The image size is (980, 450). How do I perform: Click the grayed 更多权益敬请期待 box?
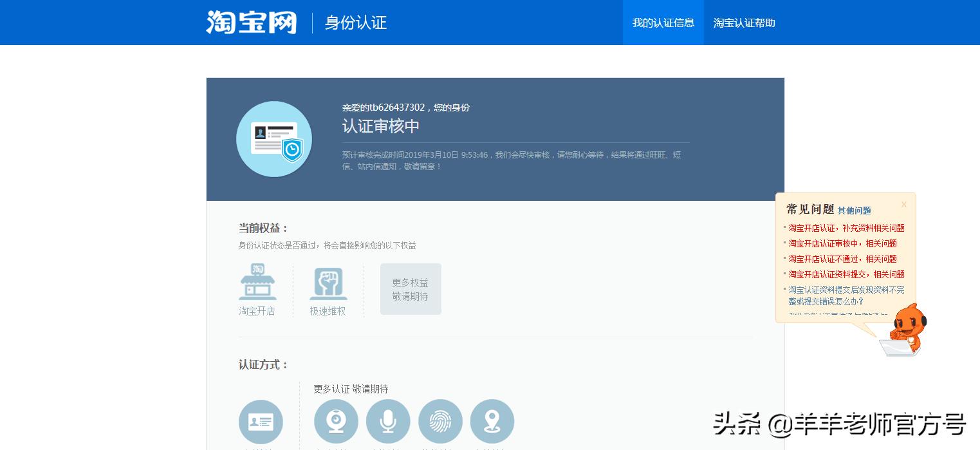click(x=411, y=288)
